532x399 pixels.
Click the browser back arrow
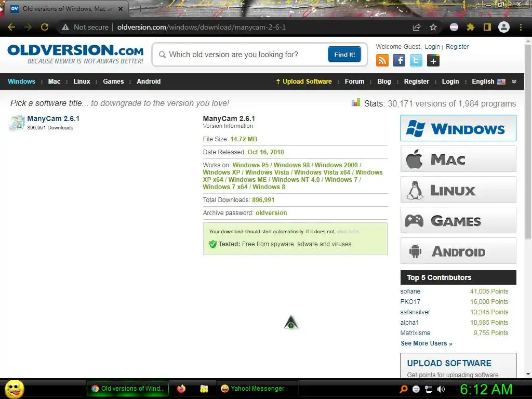[x=11, y=27]
